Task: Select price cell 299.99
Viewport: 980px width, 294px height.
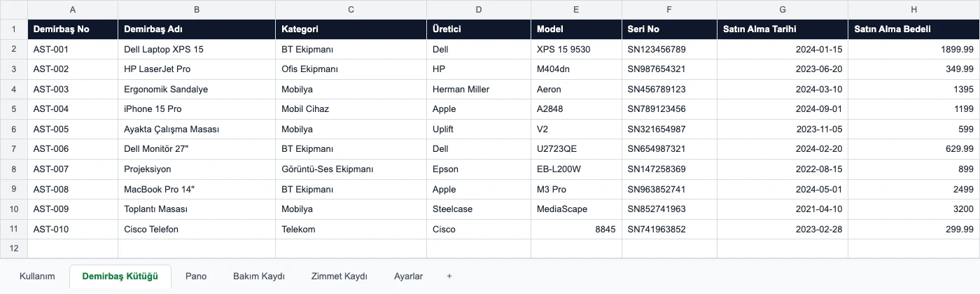Action: [x=914, y=230]
